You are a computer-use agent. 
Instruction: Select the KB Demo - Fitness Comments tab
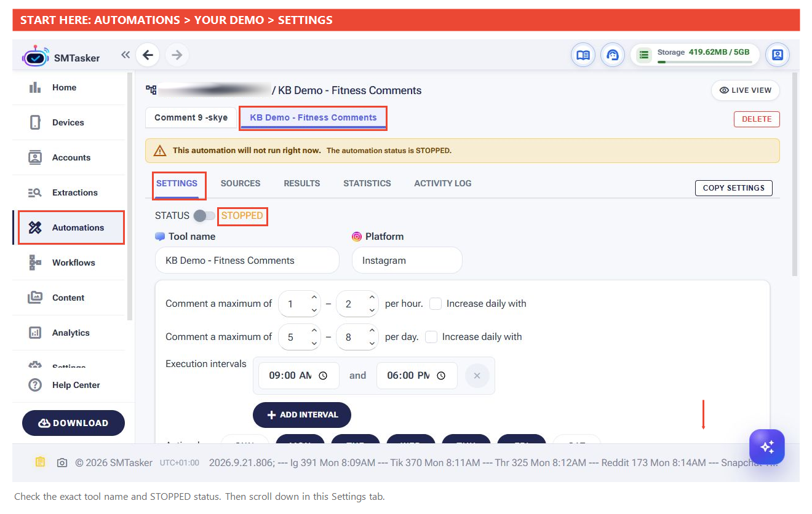click(x=313, y=117)
